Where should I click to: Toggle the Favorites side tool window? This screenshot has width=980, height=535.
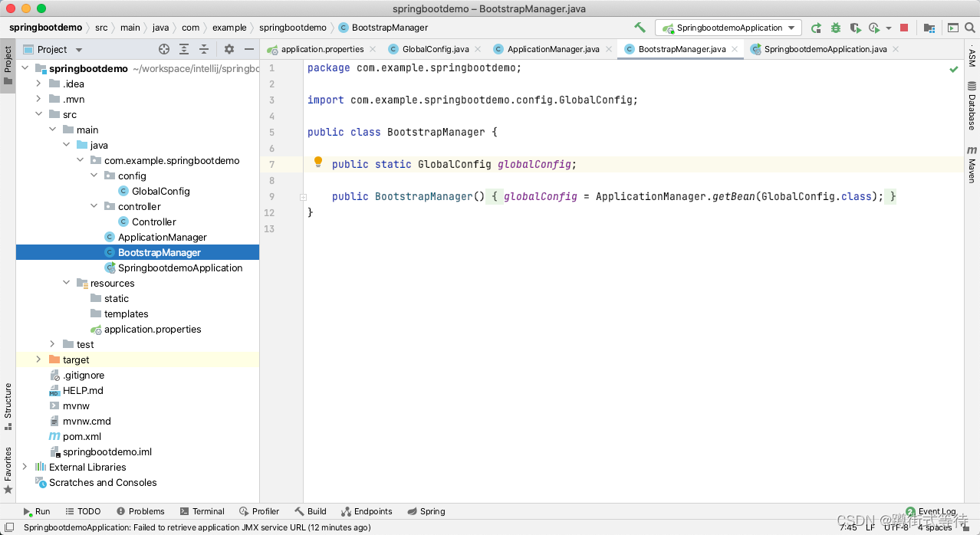tap(8, 470)
